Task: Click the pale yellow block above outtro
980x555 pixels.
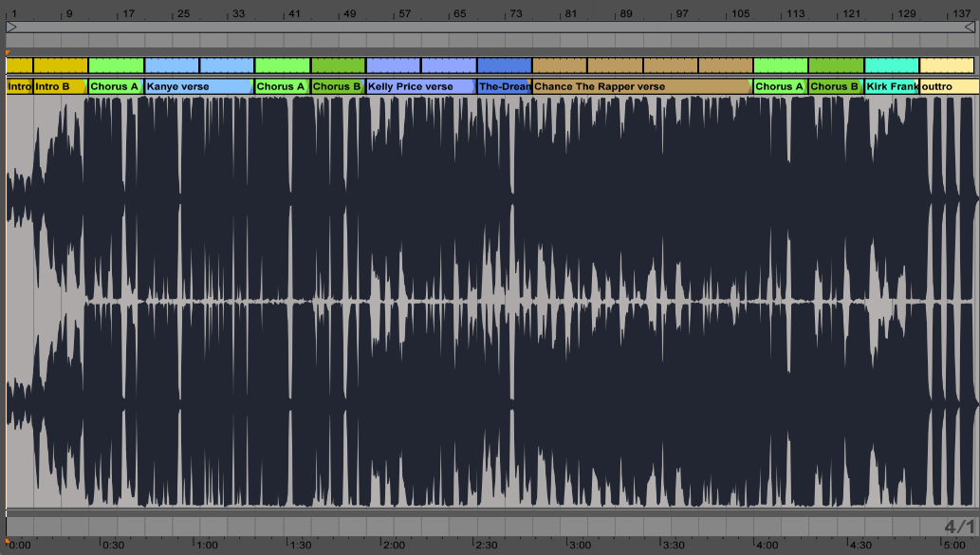Action: (x=946, y=65)
